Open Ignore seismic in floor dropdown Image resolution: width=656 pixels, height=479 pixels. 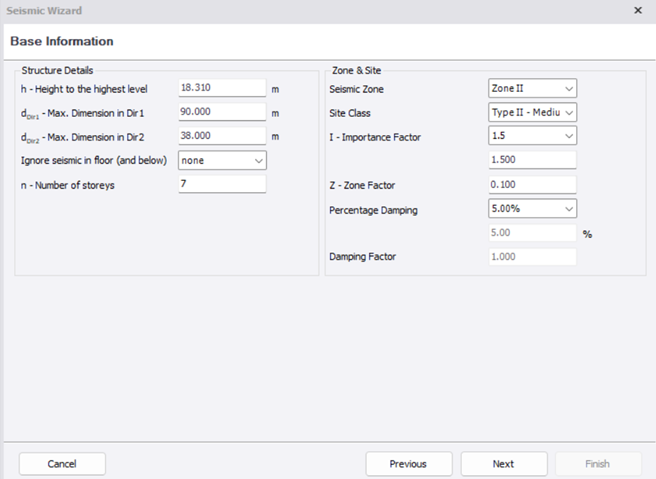point(222,160)
